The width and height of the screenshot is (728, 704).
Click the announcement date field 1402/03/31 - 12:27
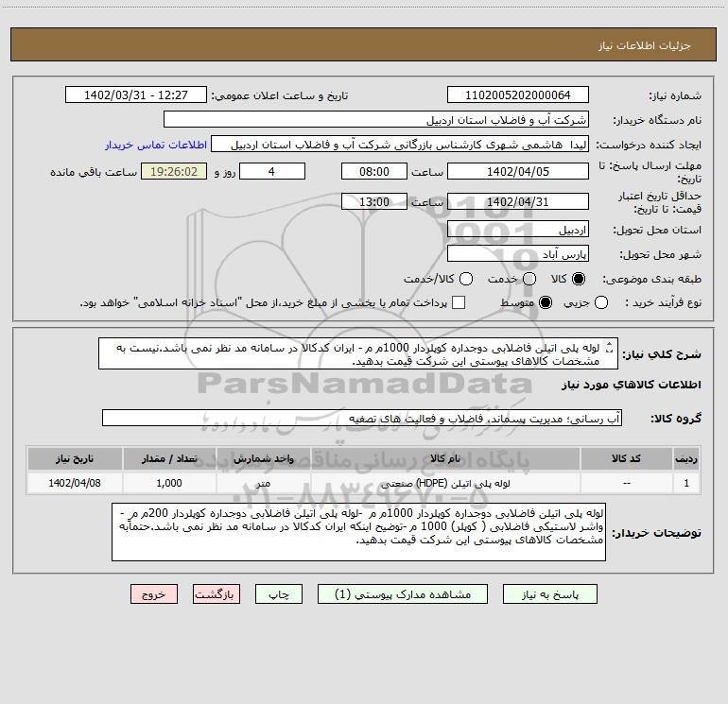tap(136, 95)
